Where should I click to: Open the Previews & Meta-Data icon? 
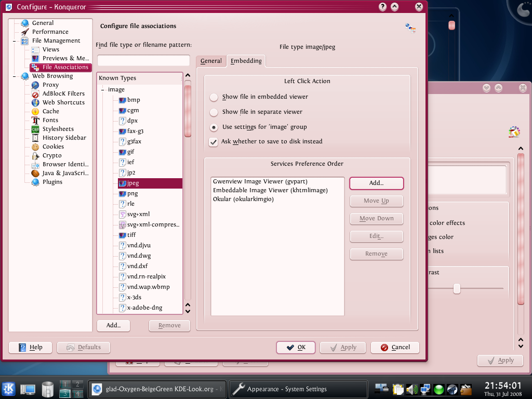click(x=35, y=58)
